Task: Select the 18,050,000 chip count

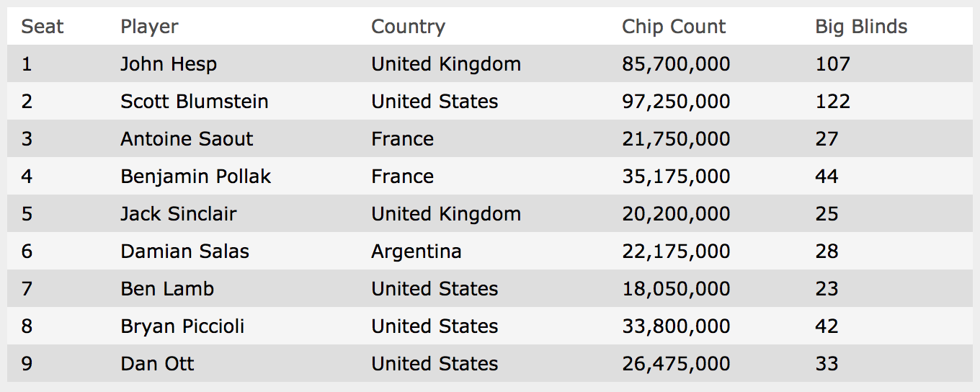Action: click(676, 289)
